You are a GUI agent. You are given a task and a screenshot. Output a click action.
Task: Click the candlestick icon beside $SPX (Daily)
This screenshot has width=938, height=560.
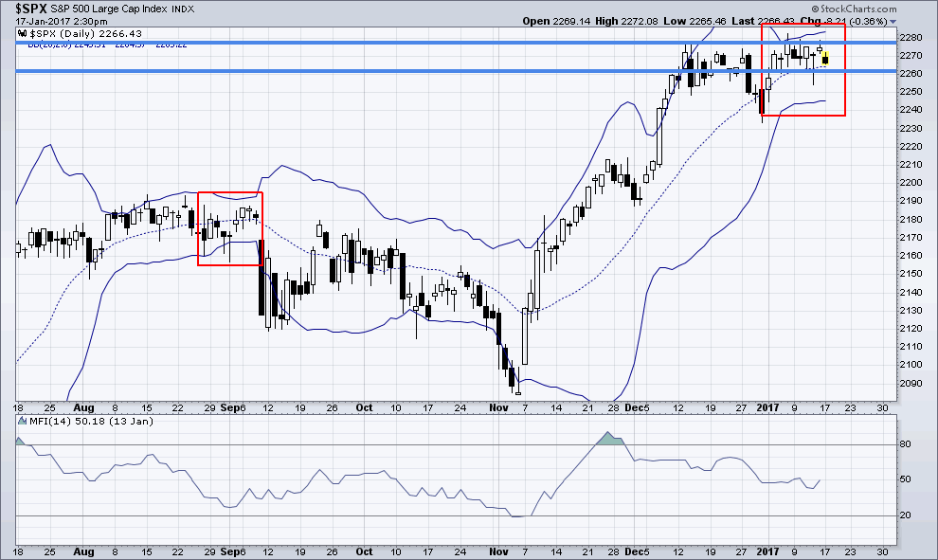pyautogui.click(x=22, y=33)
